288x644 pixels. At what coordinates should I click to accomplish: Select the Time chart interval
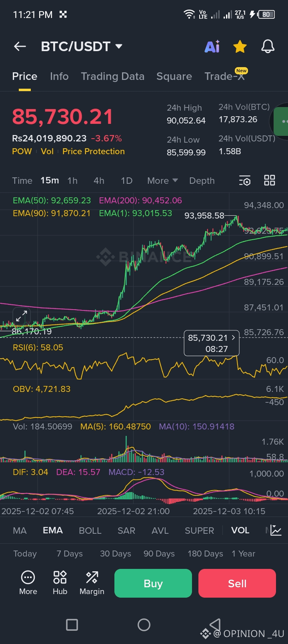point(22,181)
